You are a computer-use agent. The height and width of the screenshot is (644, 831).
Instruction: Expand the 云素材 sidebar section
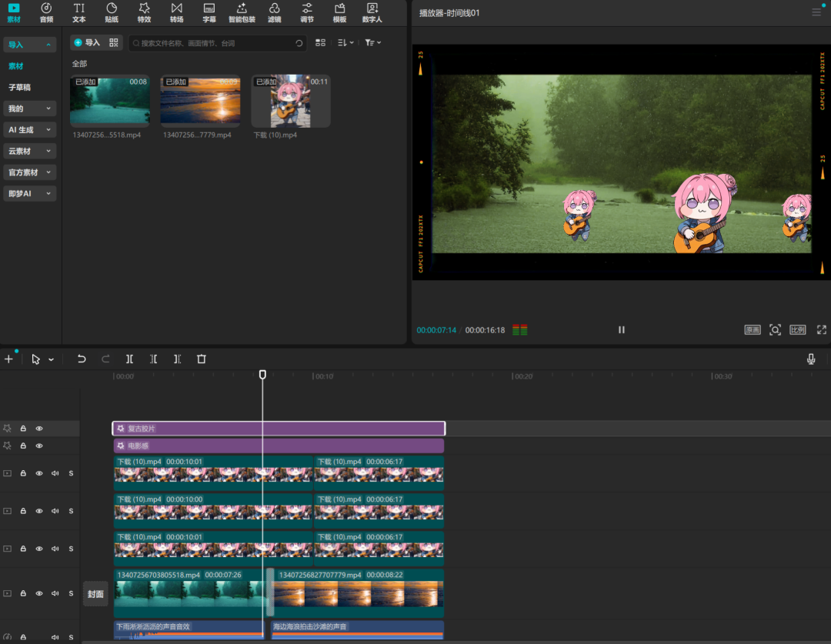[29, 152]
